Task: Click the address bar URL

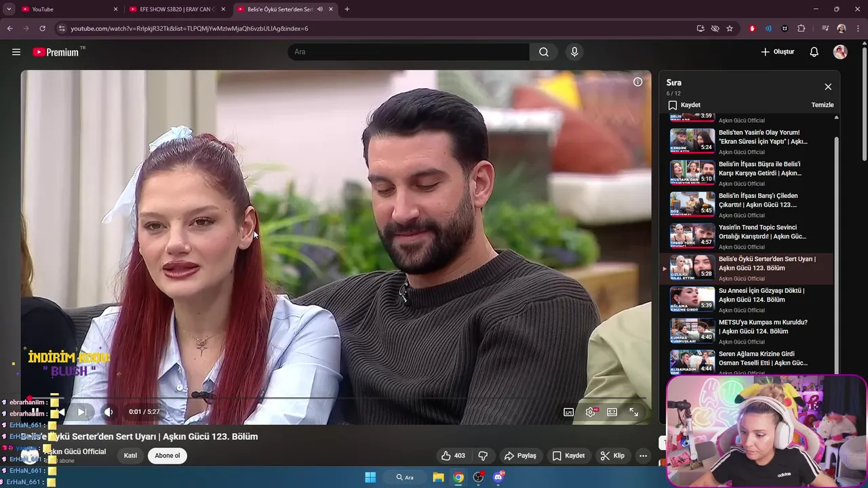Action: pyautogui.click(x=189, y=28)
